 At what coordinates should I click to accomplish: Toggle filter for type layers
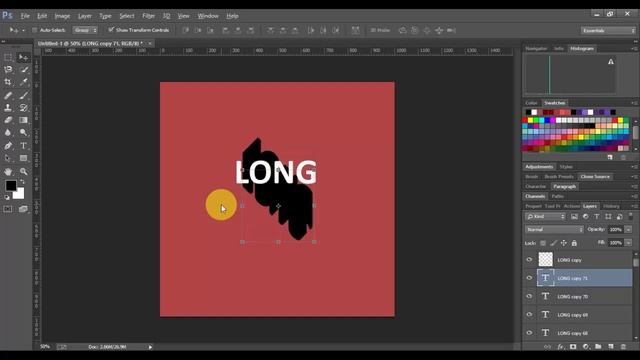tap(597, 217)
